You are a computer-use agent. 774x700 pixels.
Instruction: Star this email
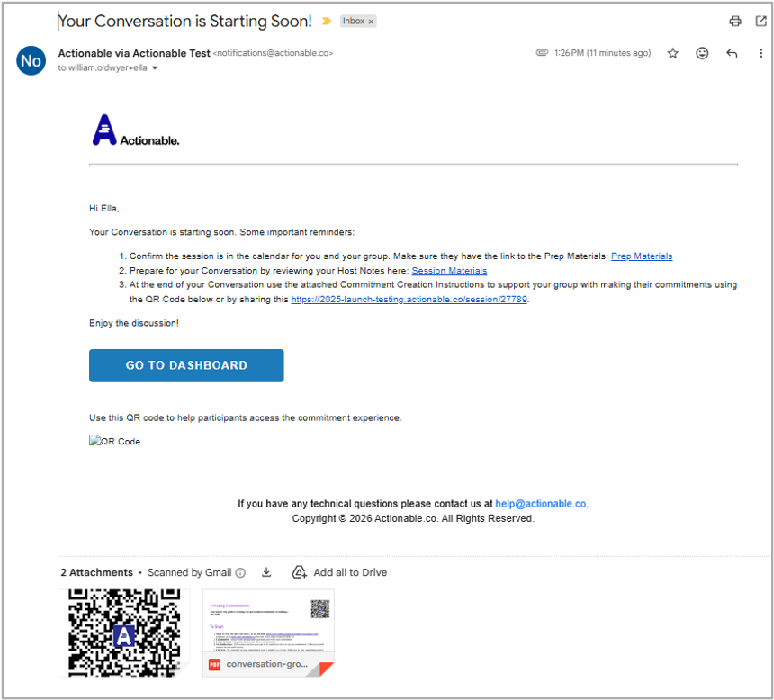click(x=672, y=54)
